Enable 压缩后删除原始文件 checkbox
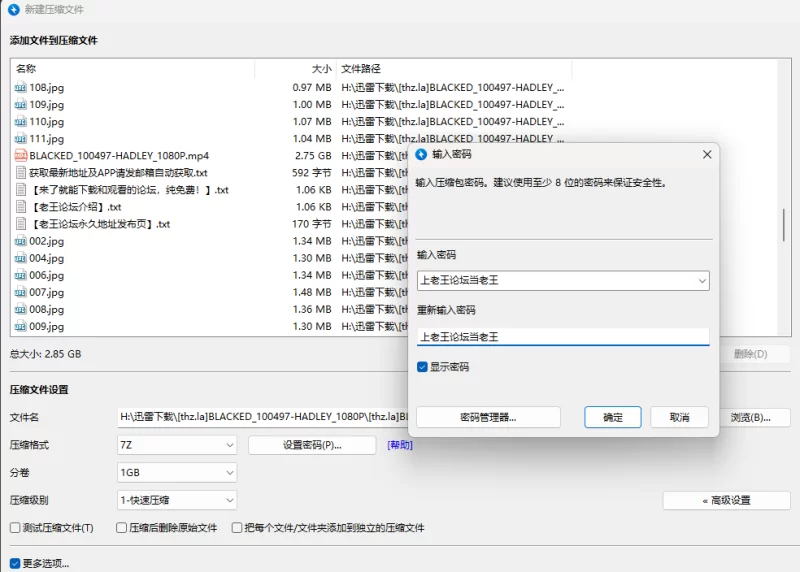 click(x=122, y=527)
